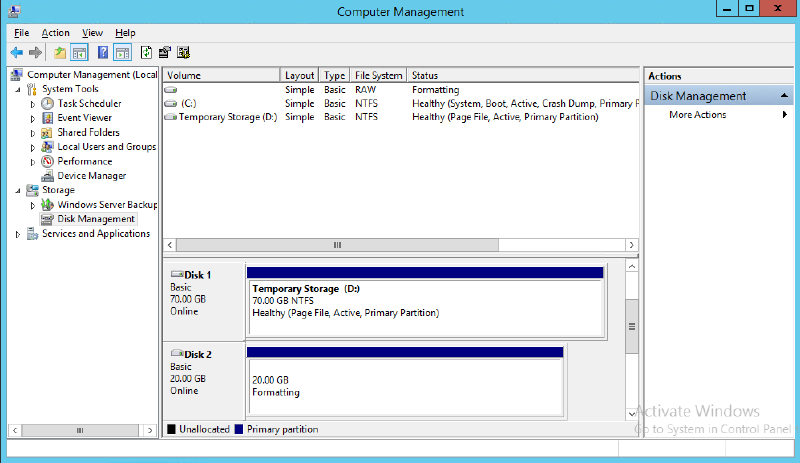This screenshot has width=800, height=463.
Task: Click the disk view vertical scrollbar thumb
Action: pyautogui.click(x=632, y=326)
